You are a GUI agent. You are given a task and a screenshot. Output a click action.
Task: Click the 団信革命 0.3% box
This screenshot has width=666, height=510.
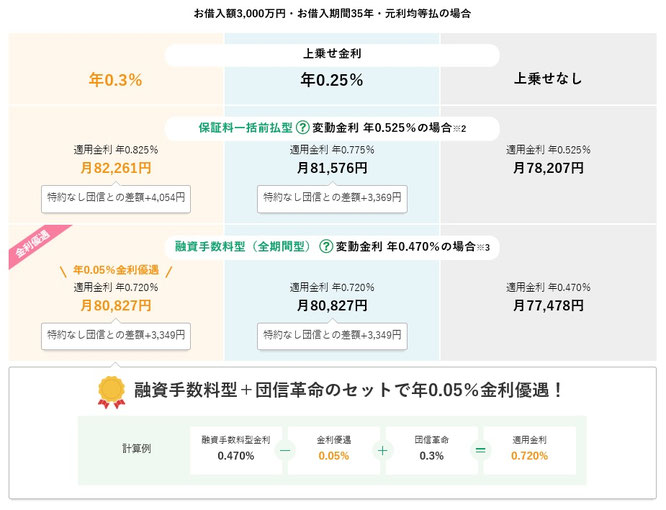[432, 450]
